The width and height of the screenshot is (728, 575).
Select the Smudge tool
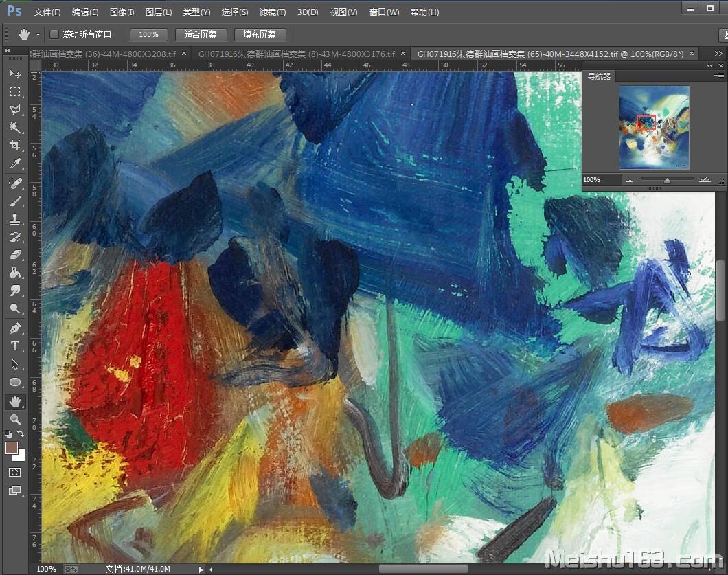coord(15,291)
